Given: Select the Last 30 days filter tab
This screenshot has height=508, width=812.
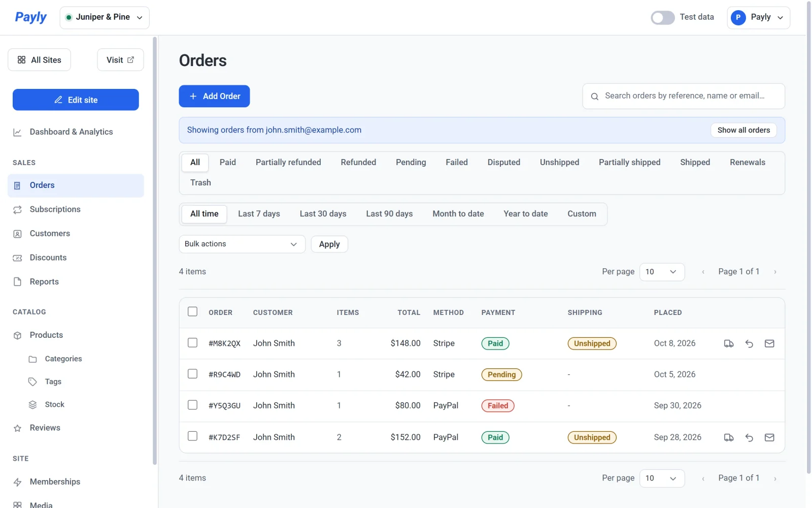Looking at the screenshot, I should click(323, 214).
